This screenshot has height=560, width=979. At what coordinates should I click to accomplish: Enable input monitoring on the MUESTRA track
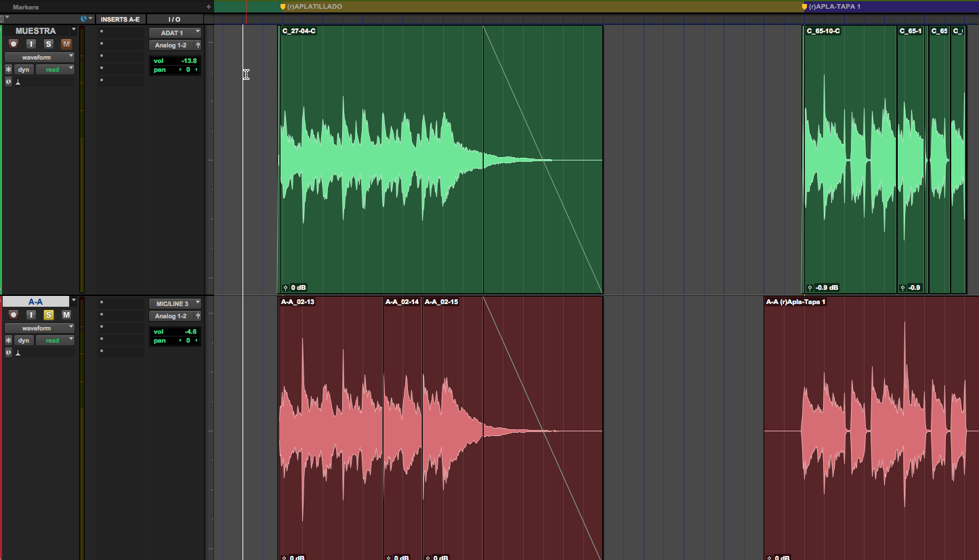coord(30,43)
